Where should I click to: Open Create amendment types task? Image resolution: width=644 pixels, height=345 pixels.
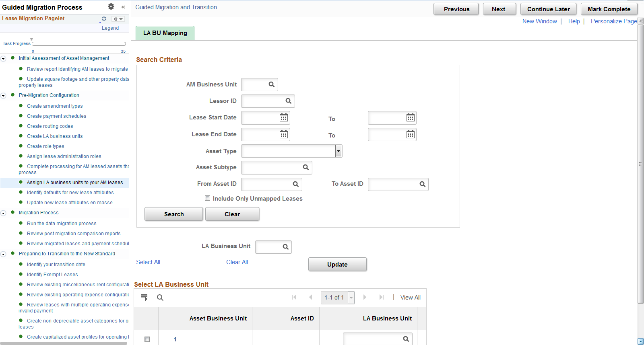(x=55, y=106)
